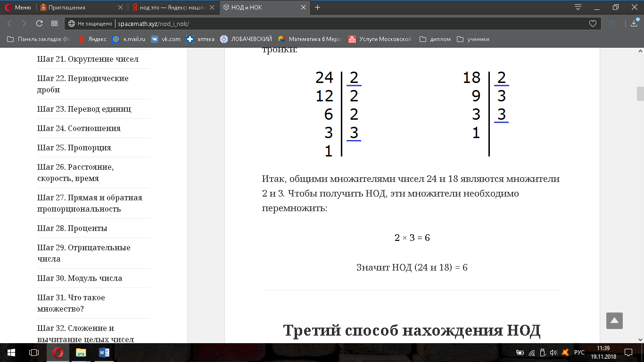
Task: Open the Action Center notifications icon
Action: coord(628,352)
